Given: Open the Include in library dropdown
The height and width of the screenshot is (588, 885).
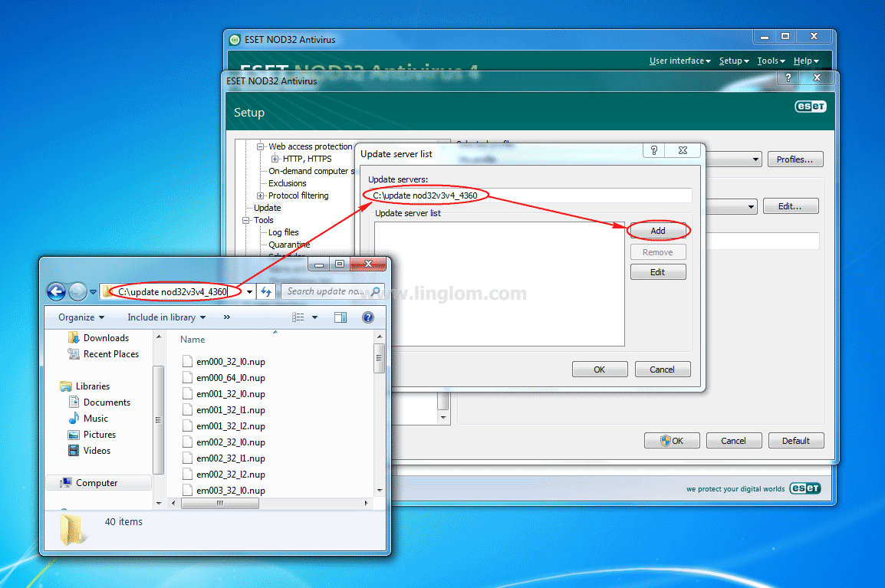Looking at the screenshot, I should [166, 317].
